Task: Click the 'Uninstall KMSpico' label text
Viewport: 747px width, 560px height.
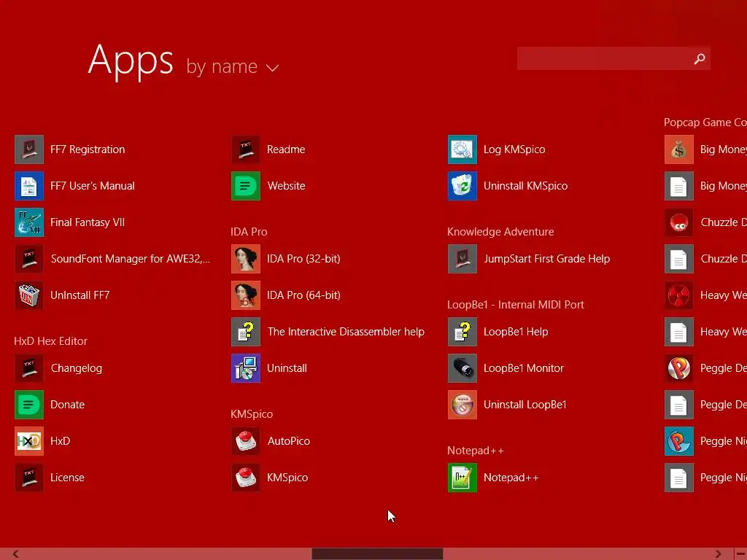Action: click(525, 186)
